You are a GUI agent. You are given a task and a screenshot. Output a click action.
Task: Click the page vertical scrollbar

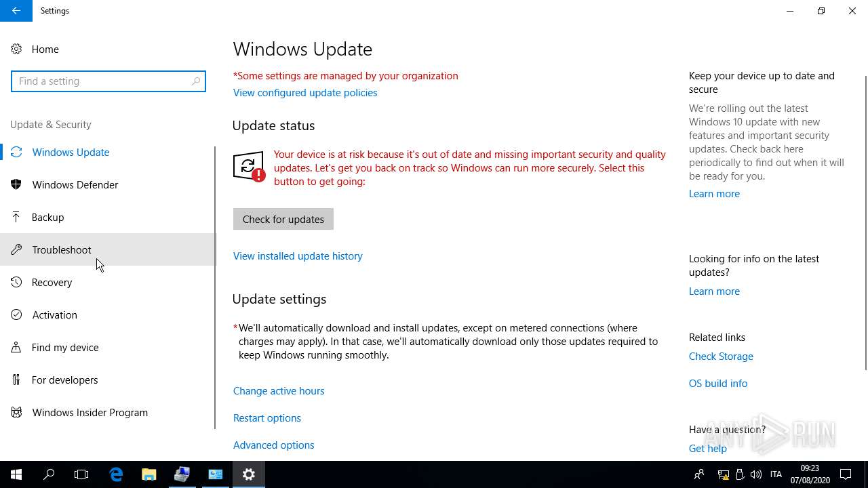tap(865, 222)
